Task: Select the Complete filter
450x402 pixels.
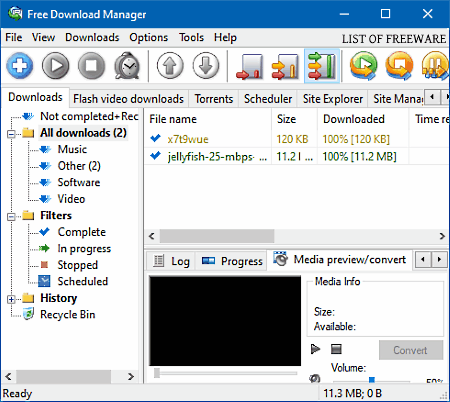Action: (82, 232)
